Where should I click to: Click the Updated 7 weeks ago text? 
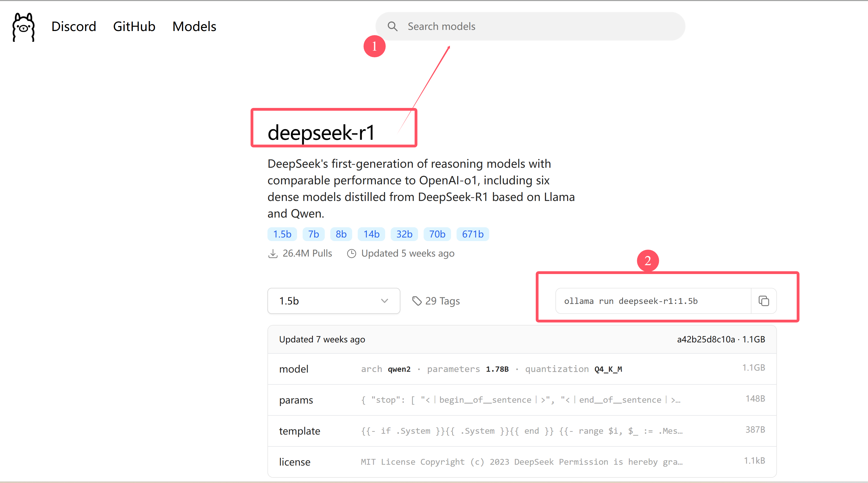pos(322,340)
